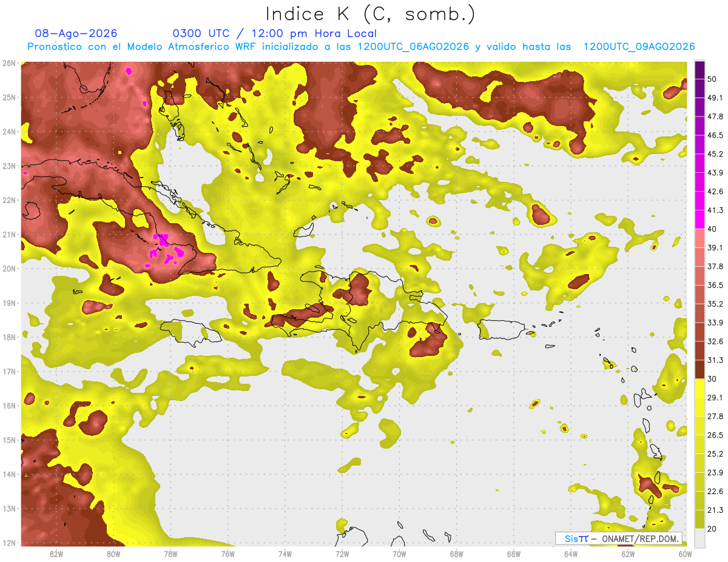This screenshot has width=728, height=562.
Task: Click the colorbar label '32.6'
Action: pos(715,341)
